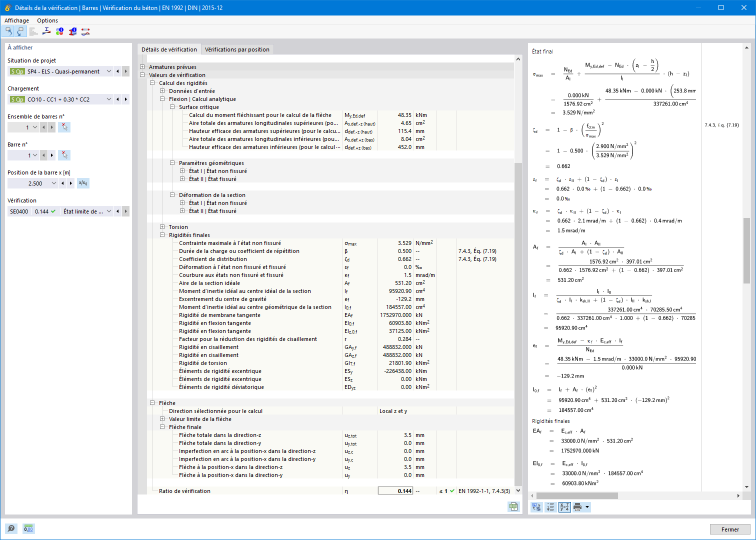Toggle relative position x/x0 button

(83, 183)
